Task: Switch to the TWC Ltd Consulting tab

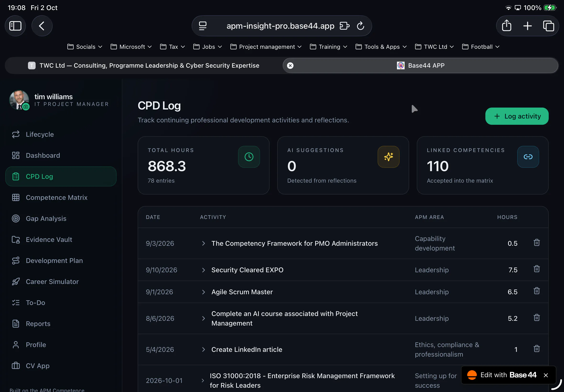Action: coord(143,65)
